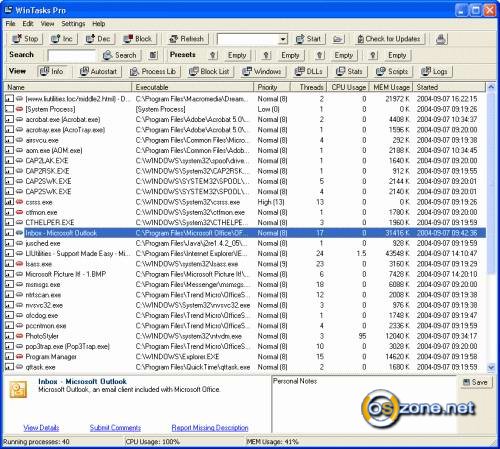
Task: Open the File menu
Action: click(x=10, y=24)
